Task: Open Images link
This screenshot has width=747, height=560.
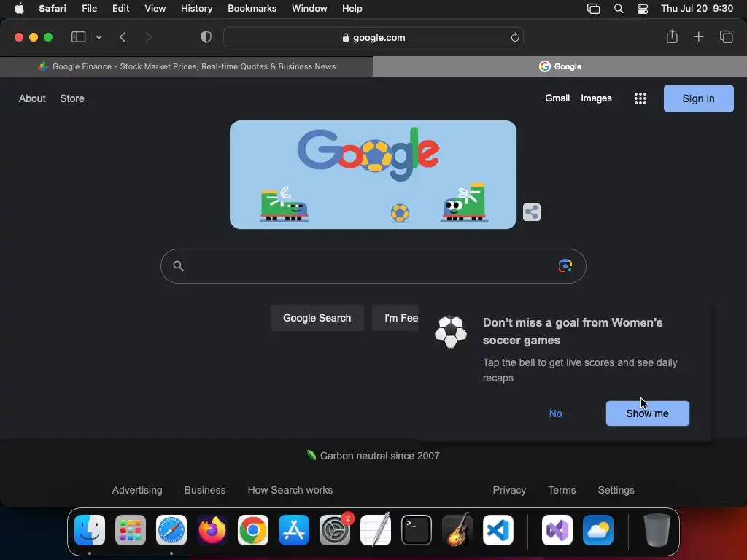Action: [x=596, y=98]
